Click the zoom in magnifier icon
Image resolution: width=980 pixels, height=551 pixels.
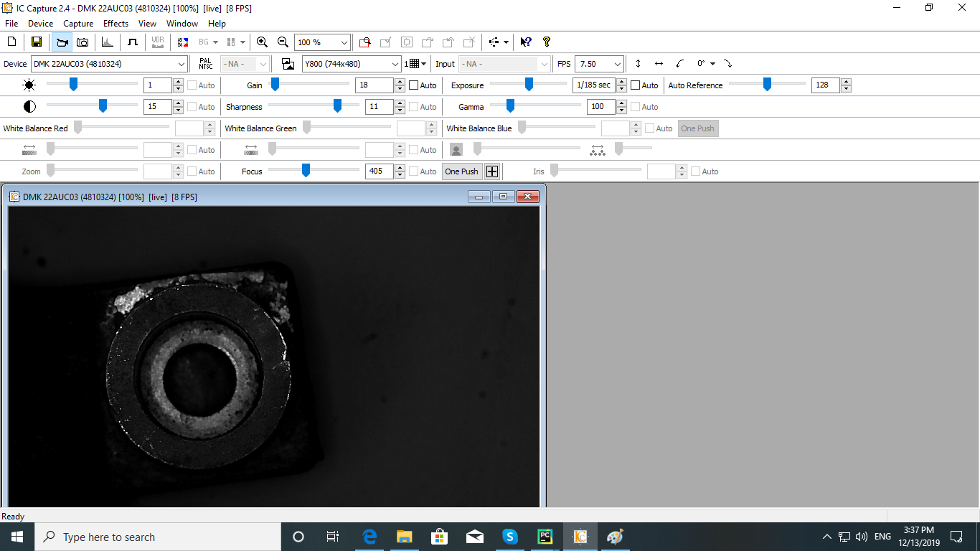[262, 42]
